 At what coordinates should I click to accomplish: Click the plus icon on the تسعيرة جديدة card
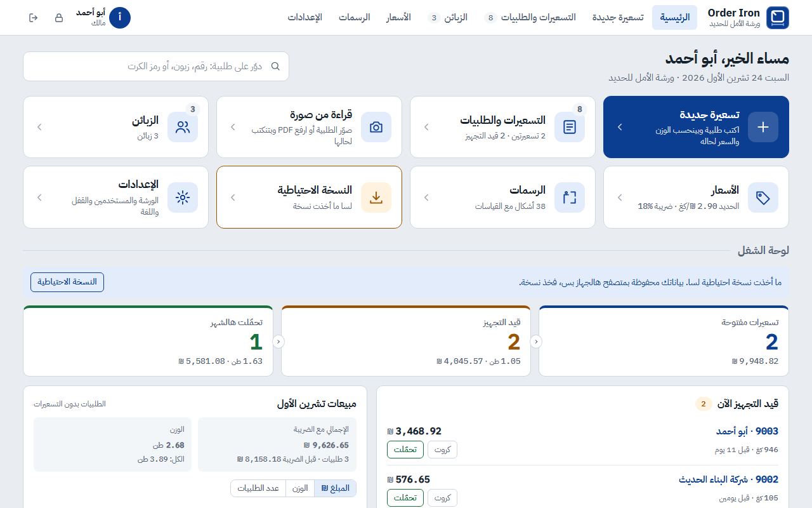point(763,127)
